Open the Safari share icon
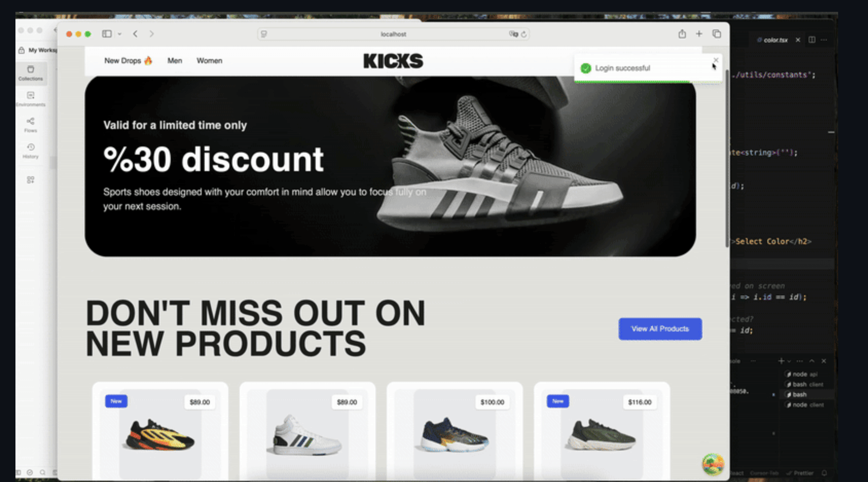This screenshot has width=868, height=482. coord(682,34)
